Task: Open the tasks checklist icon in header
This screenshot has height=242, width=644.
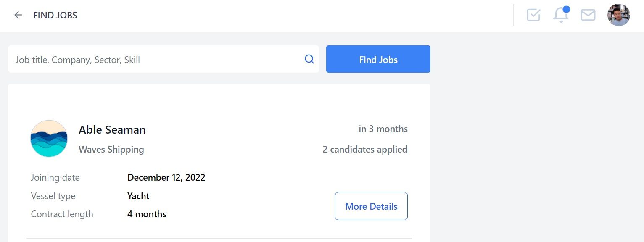Action: tap(533, 15)
